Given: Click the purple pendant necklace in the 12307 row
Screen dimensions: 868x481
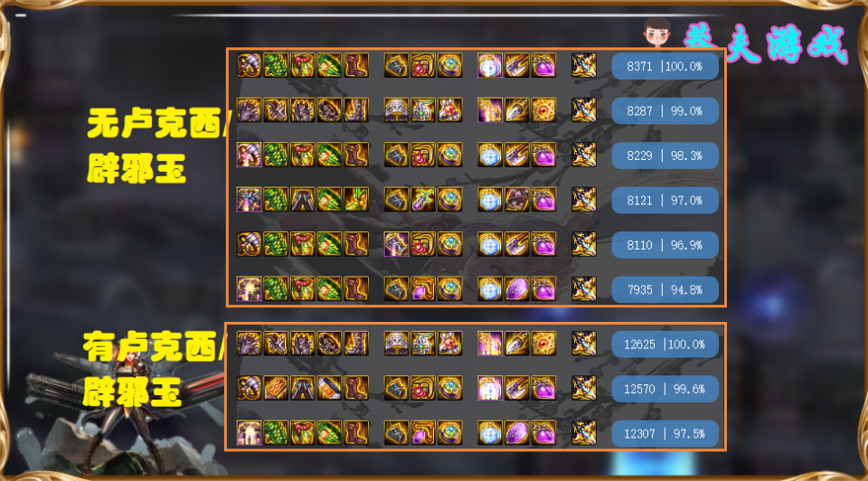Looking at the screenshot, I should (423, 433).
